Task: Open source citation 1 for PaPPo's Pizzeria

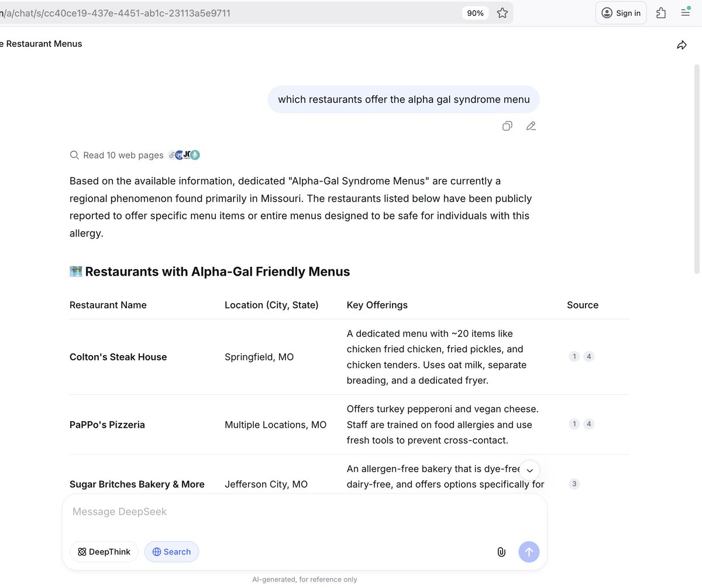Action: 574,424
